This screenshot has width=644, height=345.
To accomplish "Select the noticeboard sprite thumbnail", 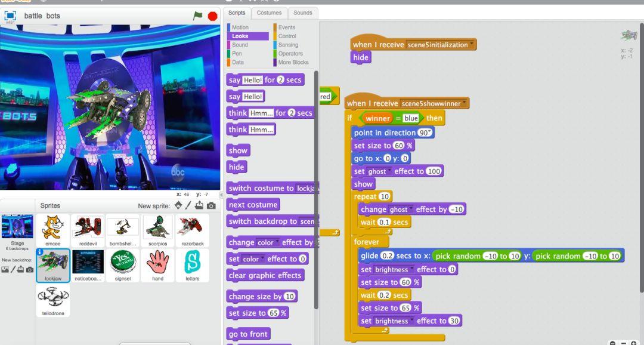I will pyautogui.click(x=88, y=265).
